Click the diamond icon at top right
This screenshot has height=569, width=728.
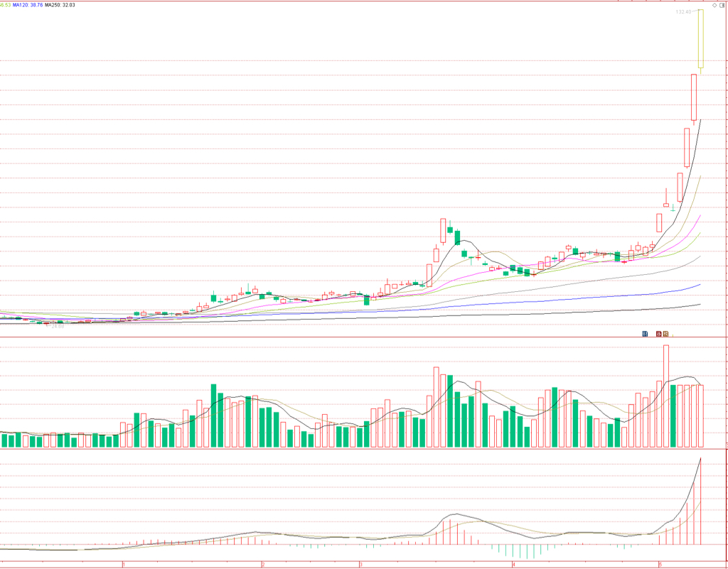[714, 5]
